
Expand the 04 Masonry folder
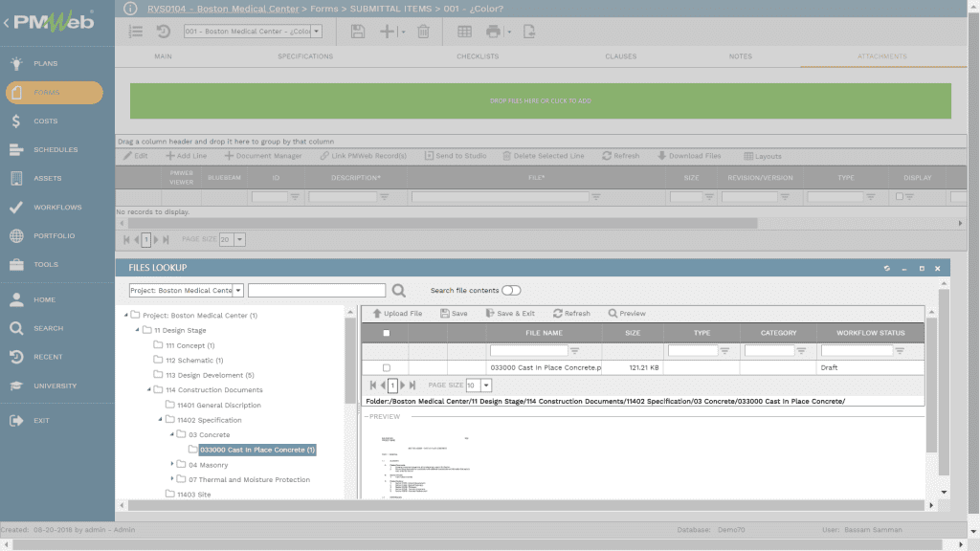172,464
